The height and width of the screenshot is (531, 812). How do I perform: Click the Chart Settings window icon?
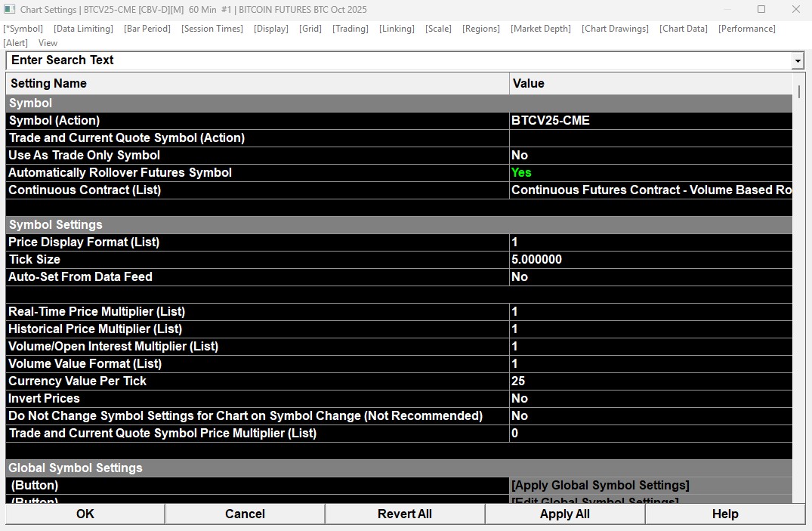9,9
